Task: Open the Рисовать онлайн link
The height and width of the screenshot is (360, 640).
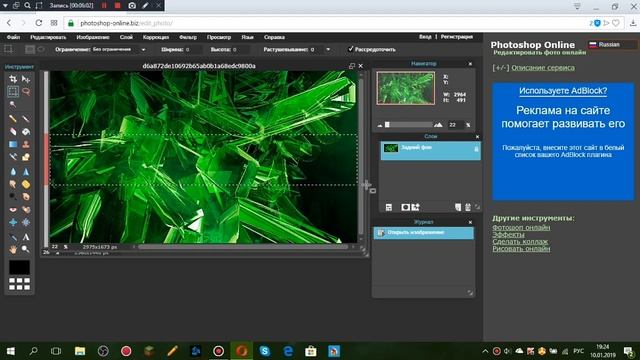Action: [521, 249]
